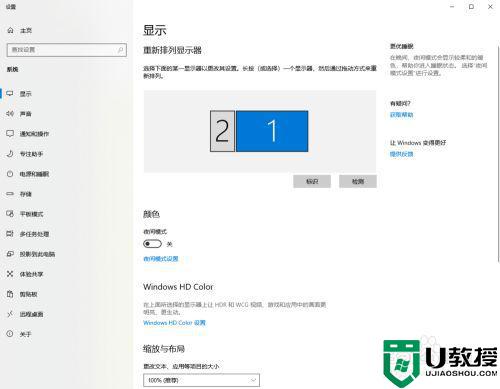Open 专注助手 focus assist moon icon
Screen dimensions: 500x389
[10, 154]
